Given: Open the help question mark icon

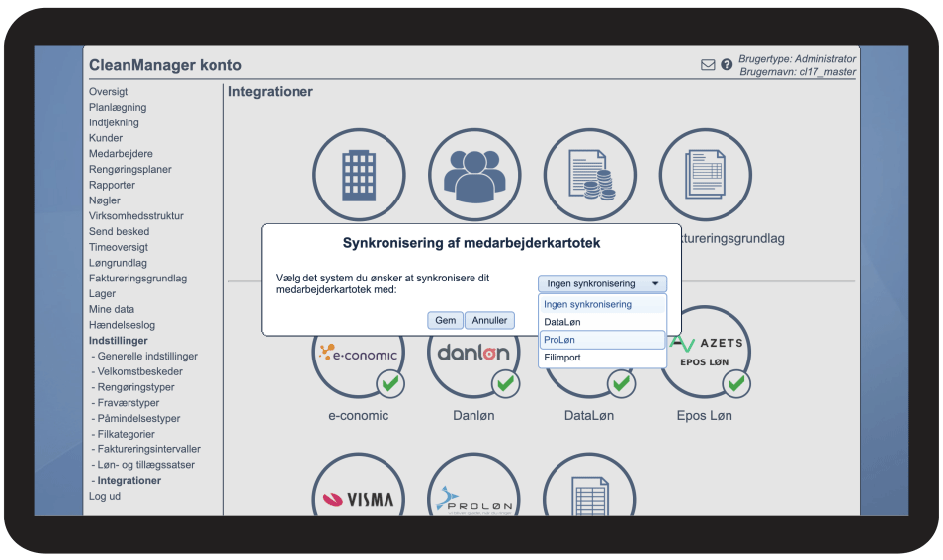Looking at the screenshot, I should (727, 64).
